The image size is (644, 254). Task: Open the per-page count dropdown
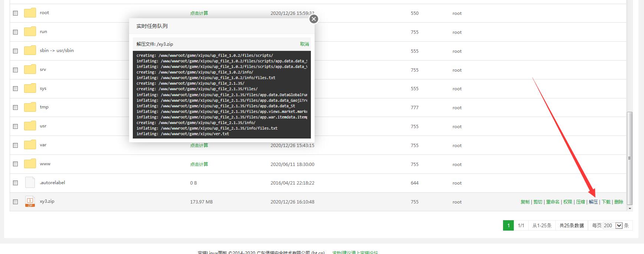[x=618, y=225]
